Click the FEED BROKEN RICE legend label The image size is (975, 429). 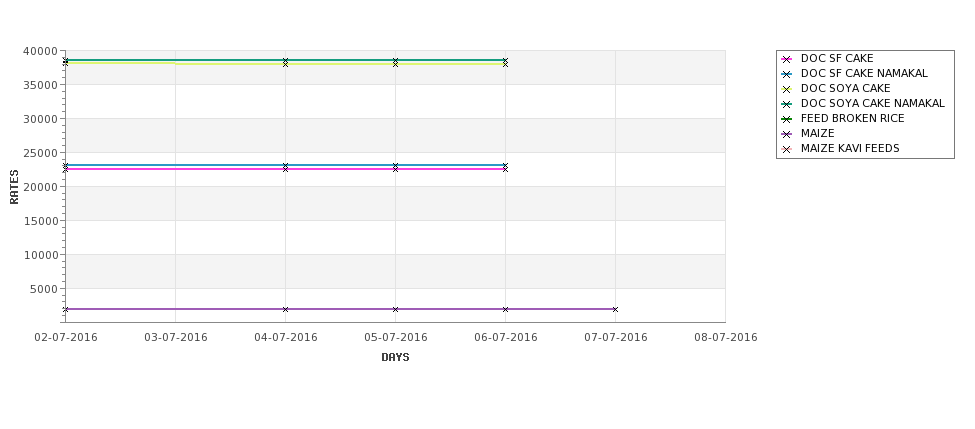tap(853, 118)
